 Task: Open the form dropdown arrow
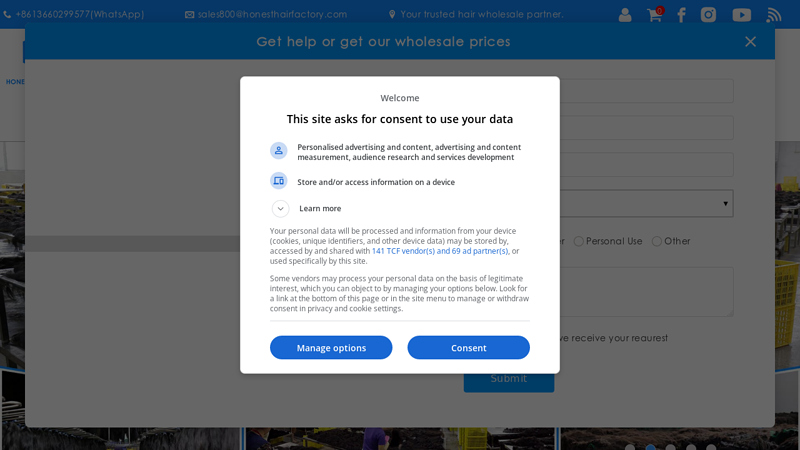tap(725, 204)
